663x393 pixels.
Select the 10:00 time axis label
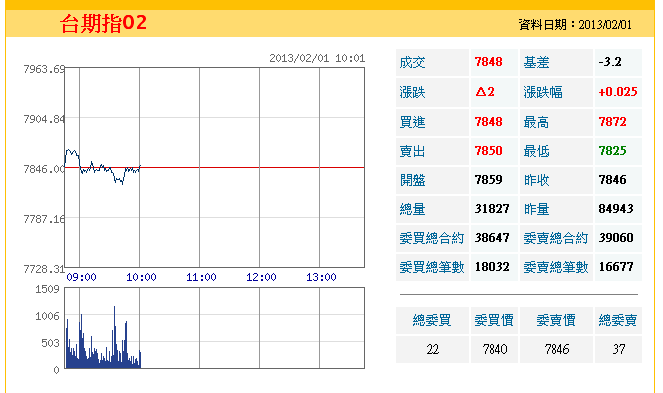(141, 278)
